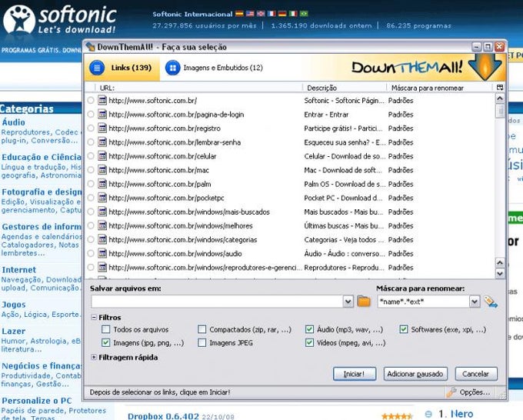Click the DownThemAll title bar app icon

click(x=91, y=47)
